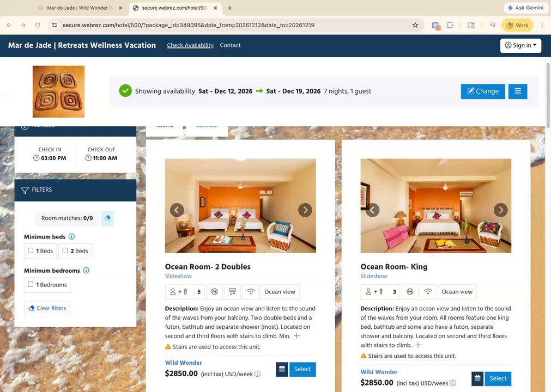551x392 pixels.
Task: Open the browser extensions puzzle icon
Action: click(450, 25)
